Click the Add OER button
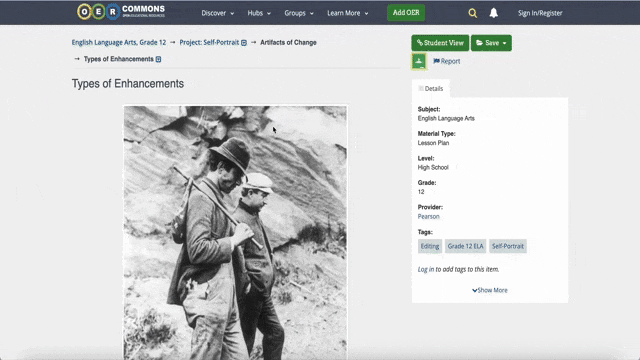Viewport: 640px width, 360px height. pyautogui.click(x=406, y=13)
